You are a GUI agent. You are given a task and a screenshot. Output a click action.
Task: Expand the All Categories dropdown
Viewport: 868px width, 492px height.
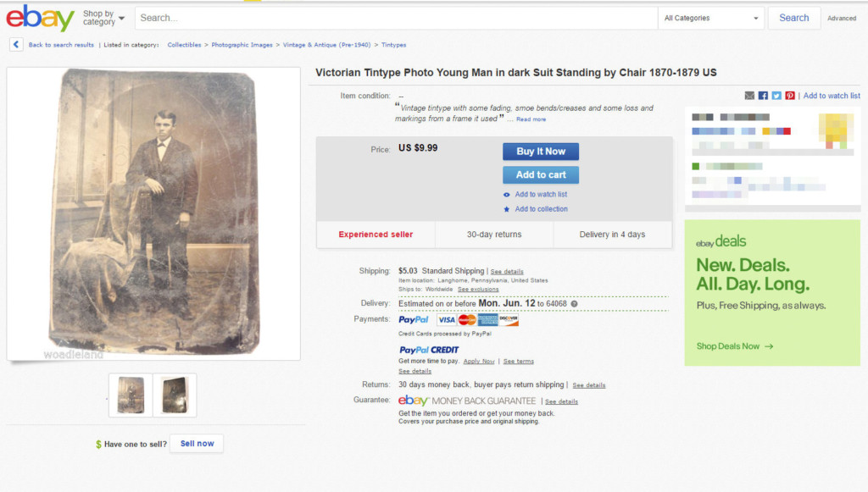[711, 18]
